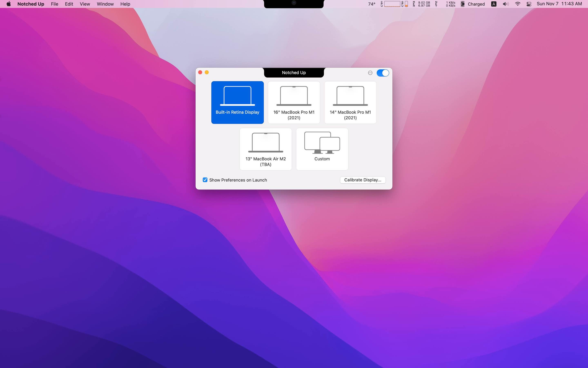Image resolution: width=588 pixels, height=368 pixels.
Task: Choose the 14" MacBook Pro M1 (2021) notch
Action: click(350, 102)
